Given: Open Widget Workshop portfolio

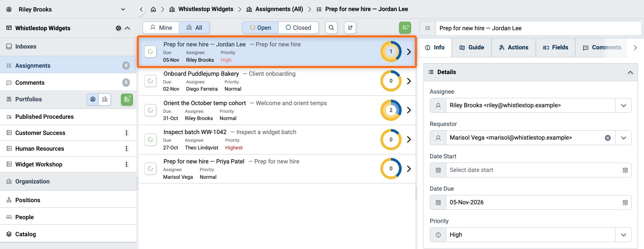Looking at the screenshot, I should [x=39, y=164].
